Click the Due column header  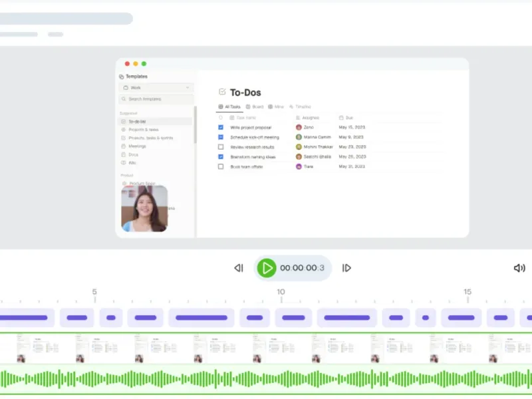(x=346, y=118)
